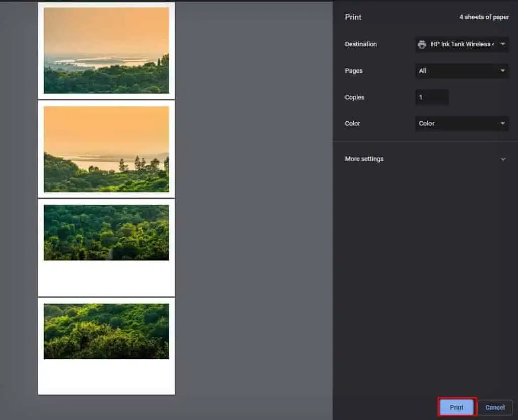Open the Pages dropdown showing All
Viewport: 518px width, 420px height.
tap(461, 71)
